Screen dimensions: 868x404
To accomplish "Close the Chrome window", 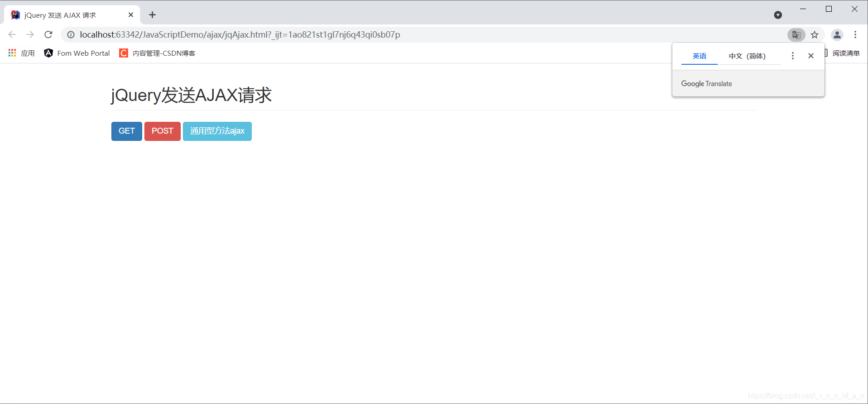I will pos(854,9).
